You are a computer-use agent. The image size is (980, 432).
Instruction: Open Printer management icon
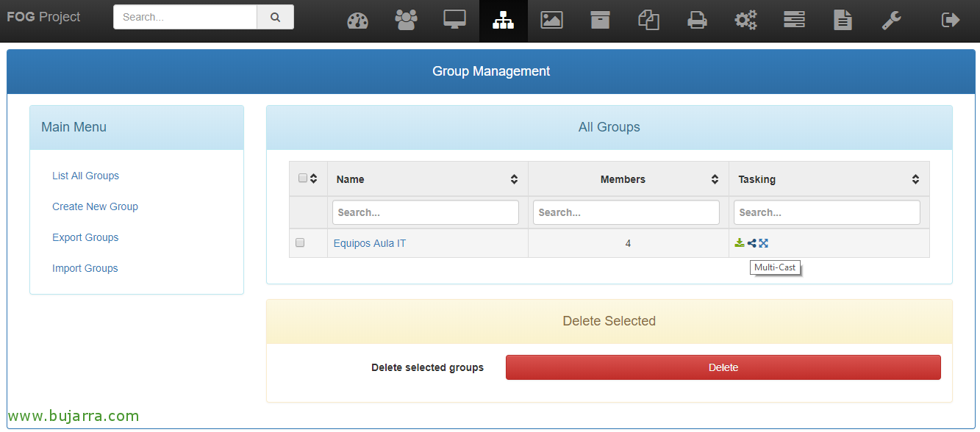[x=697, y=21]
